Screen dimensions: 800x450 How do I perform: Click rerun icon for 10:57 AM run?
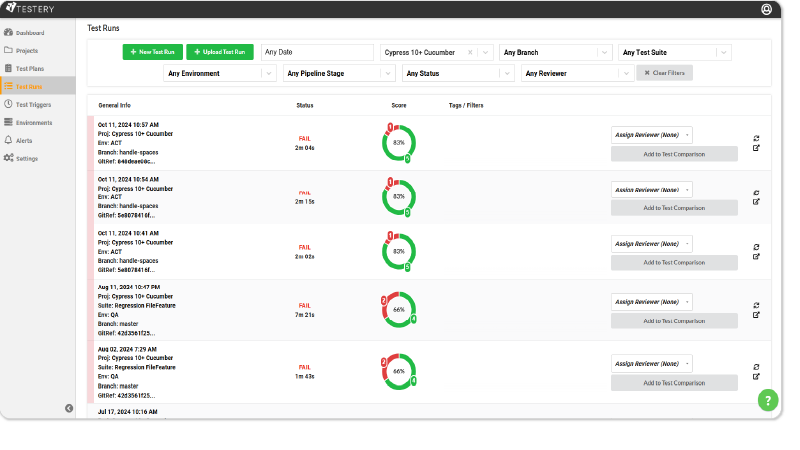[756, 139]
